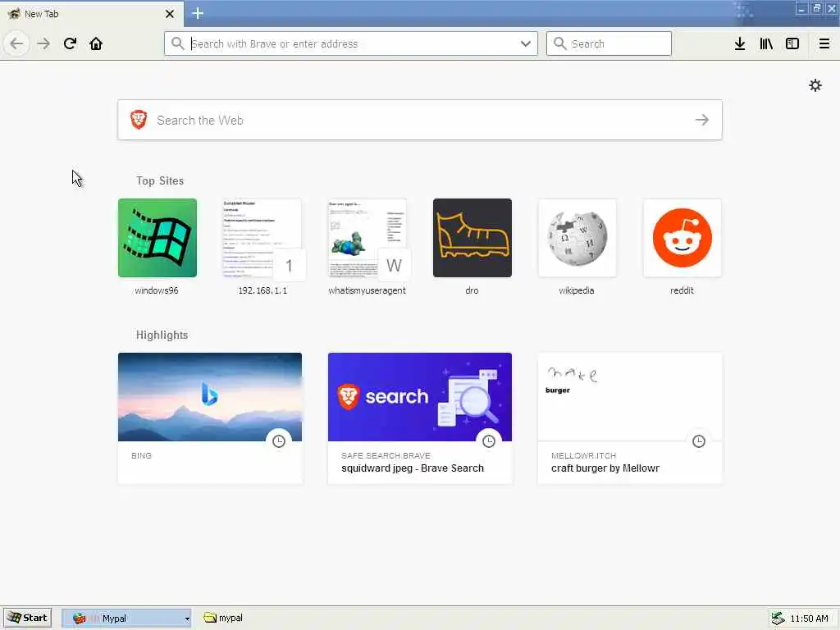This screenshot has height=630, width=840.
Task: Click the 'MELLOWR.ITCH' source label
Action: tap(583, 455)
